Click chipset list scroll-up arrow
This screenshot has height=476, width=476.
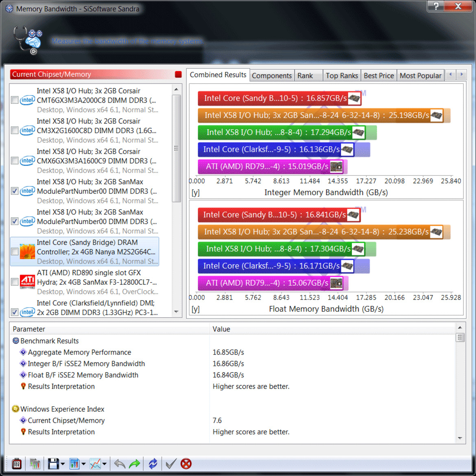tap(177, 90)
